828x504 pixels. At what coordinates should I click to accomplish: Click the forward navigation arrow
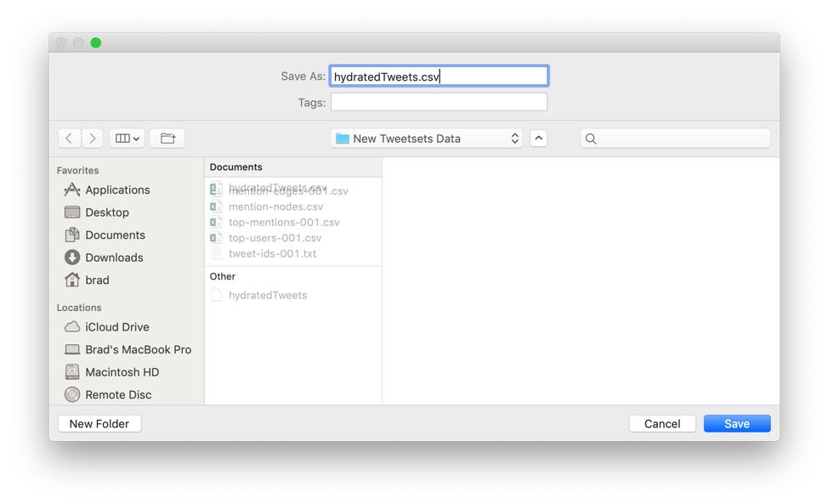click(93, 138)
